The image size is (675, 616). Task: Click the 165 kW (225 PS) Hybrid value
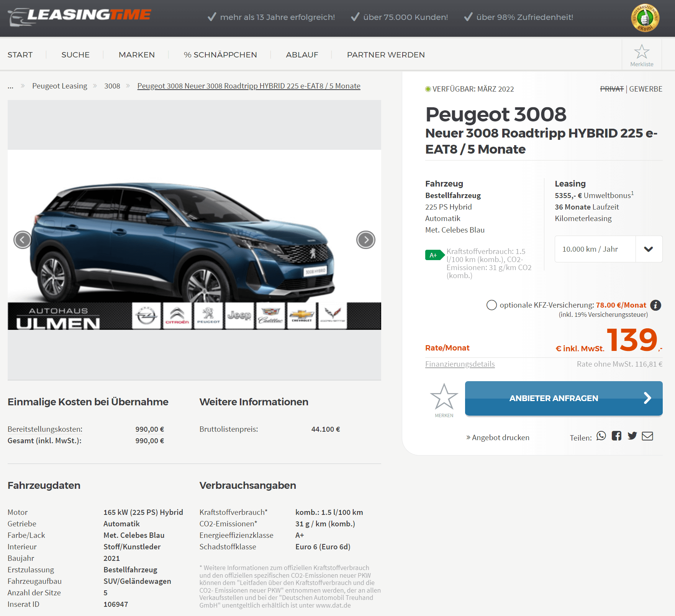[x=143, y=512]
